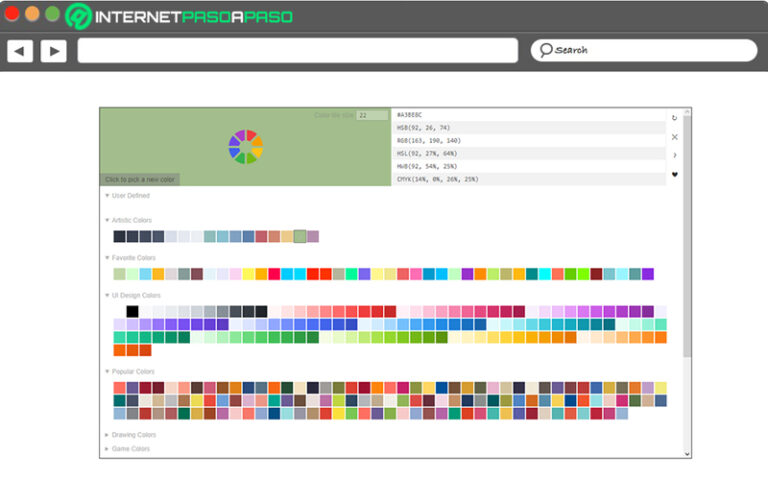Click the right chevron icon in the sidebar
Viewport: 768px width, 480px height.
674,155
